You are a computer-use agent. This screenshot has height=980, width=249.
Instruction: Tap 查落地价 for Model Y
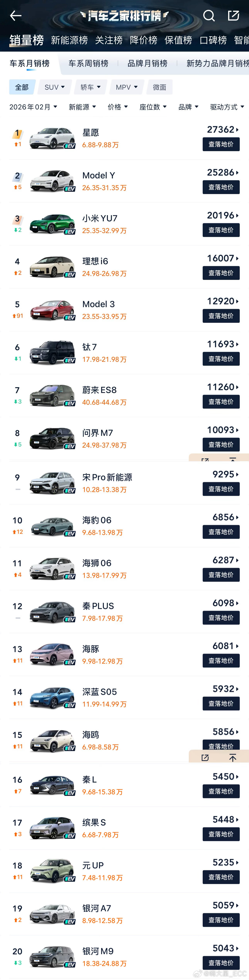tap(221, 187)
